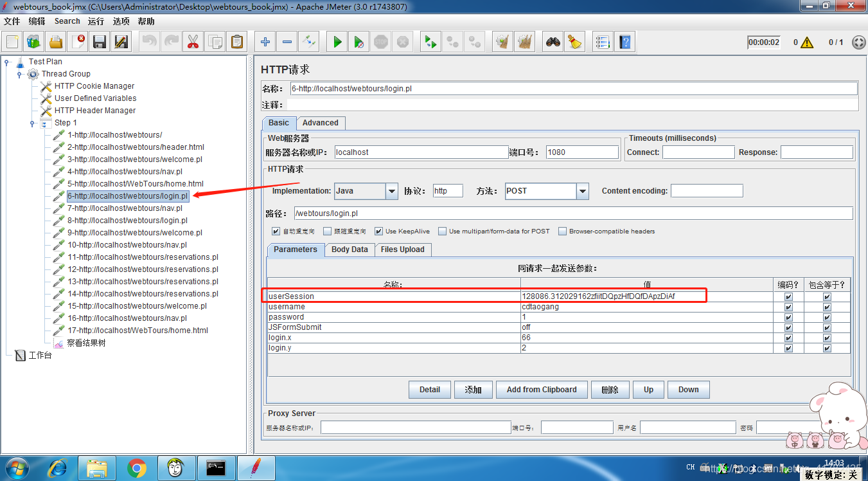Screen dimensions: 868x481
Task: Click the 删除 button
Action: [610, 390]
